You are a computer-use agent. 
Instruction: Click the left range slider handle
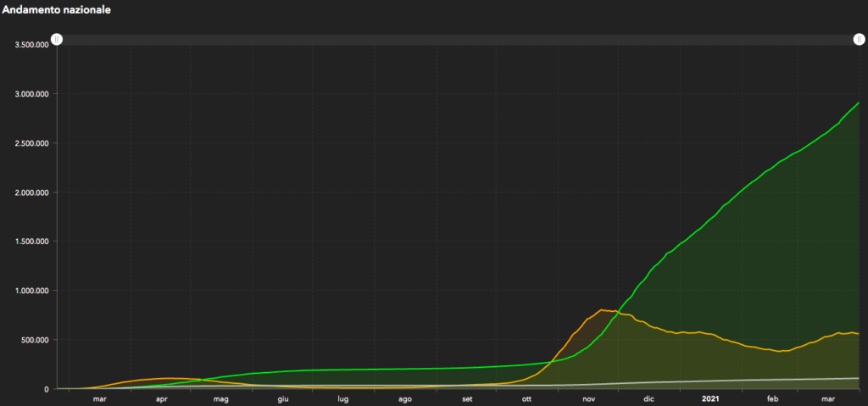click(57, 40)
